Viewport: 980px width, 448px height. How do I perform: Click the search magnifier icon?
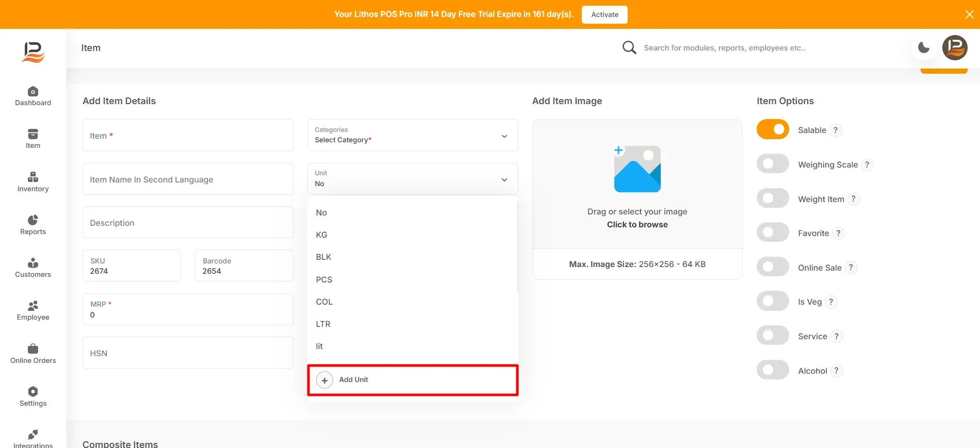629,47
